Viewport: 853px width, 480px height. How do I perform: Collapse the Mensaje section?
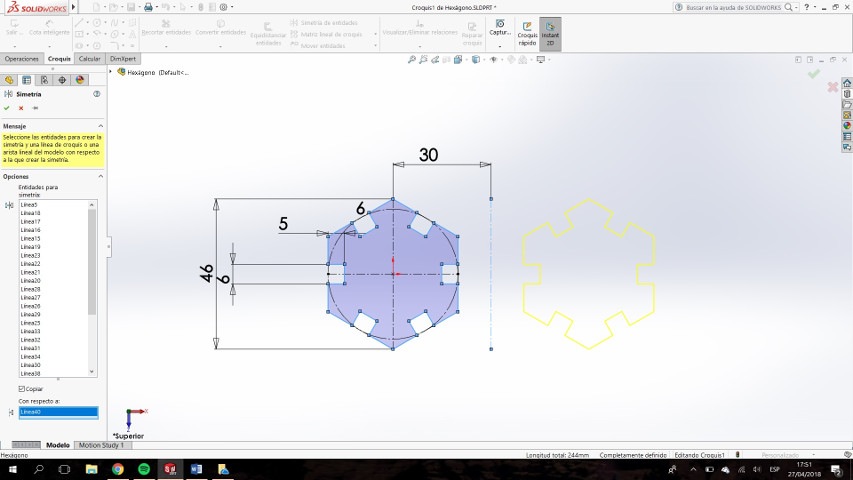click(x=101, y=126)
